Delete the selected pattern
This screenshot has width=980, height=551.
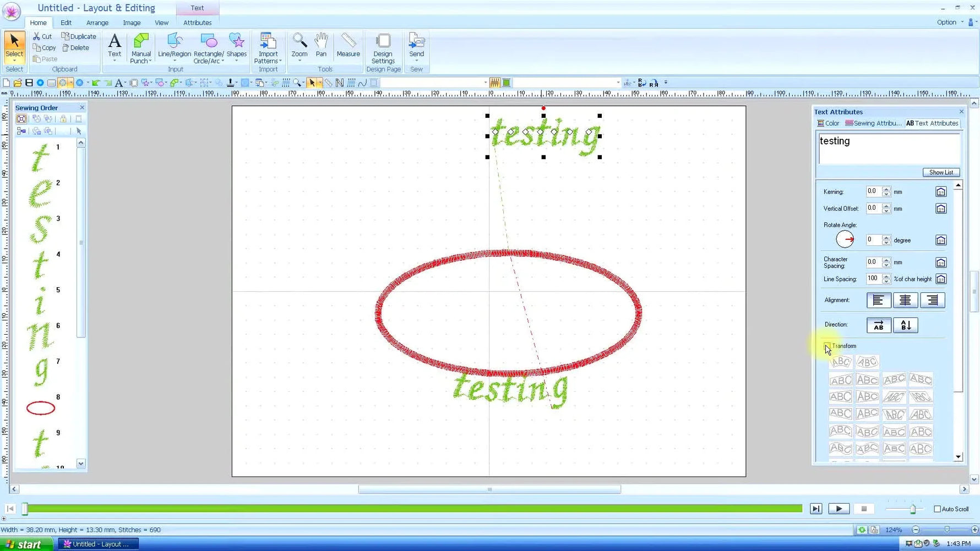coord(76,48)
